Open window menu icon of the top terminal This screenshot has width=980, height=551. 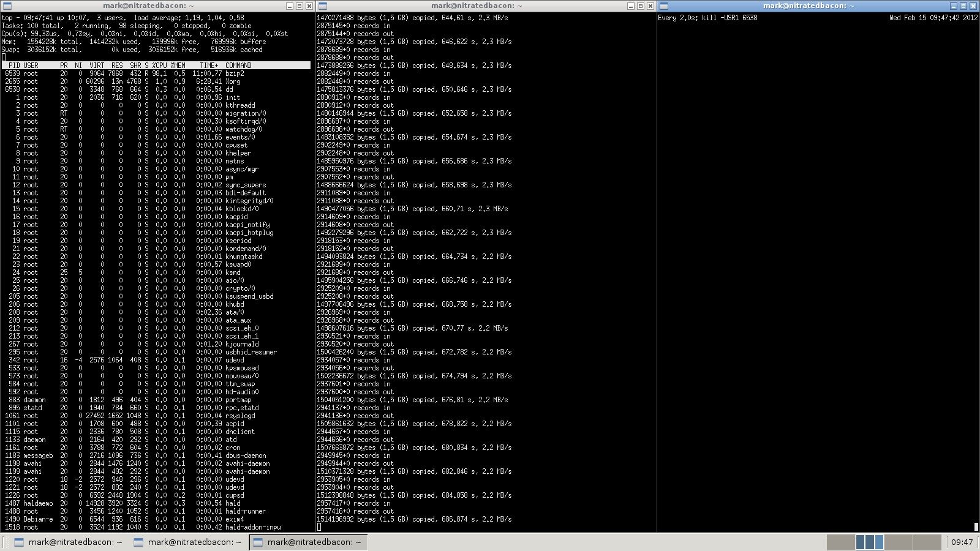[5, 6]
